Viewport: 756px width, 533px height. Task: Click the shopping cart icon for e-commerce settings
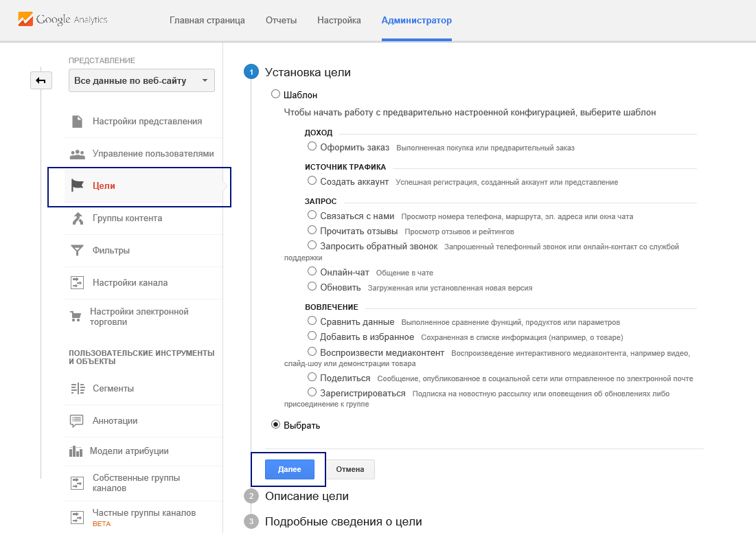76,317
